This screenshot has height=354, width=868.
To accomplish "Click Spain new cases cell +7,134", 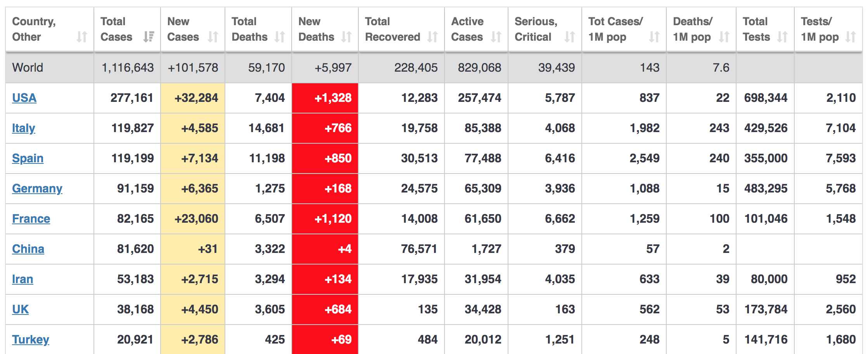I will [x=193, y=158].
